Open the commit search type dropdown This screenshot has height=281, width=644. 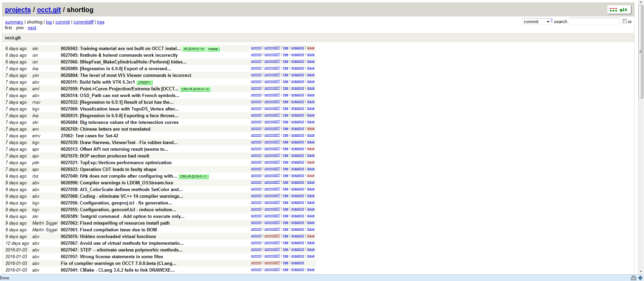[x=536, y=22]
